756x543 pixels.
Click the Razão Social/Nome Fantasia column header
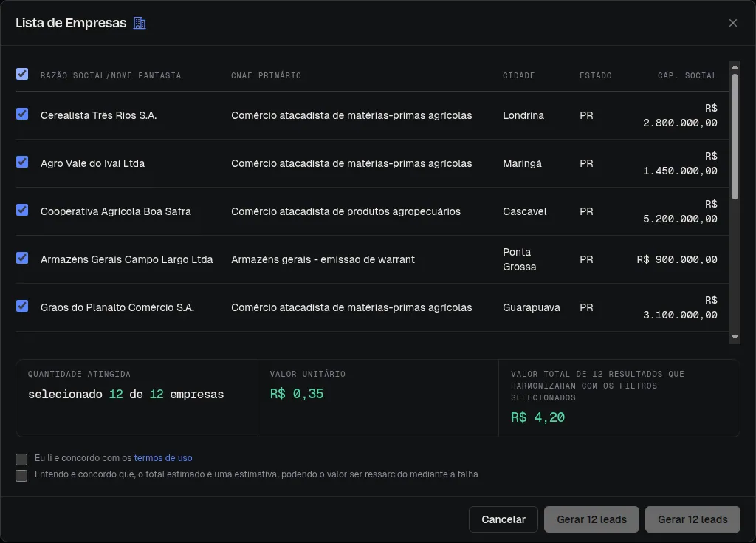coord(111,75)
